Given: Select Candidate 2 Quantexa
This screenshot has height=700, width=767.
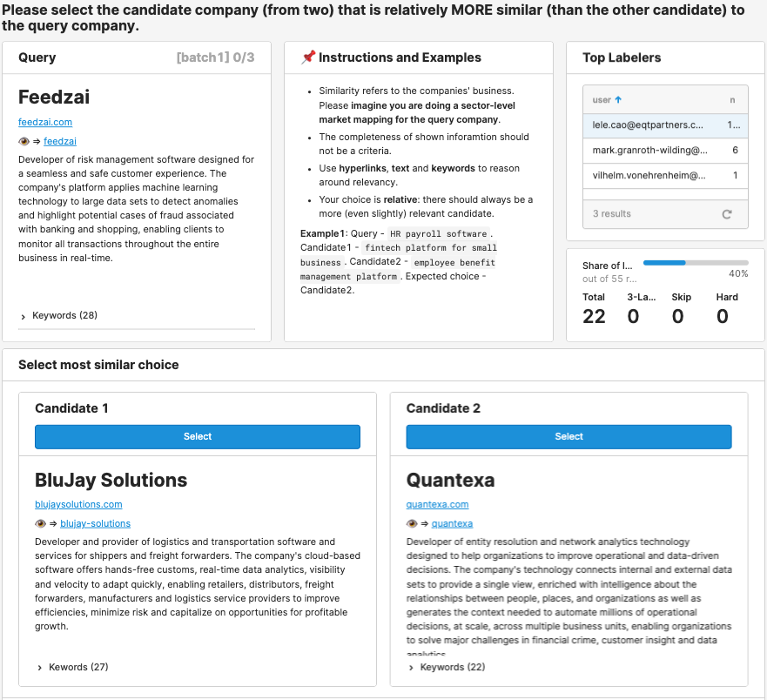Looking at the screenshot, I should pyautogui.click(x=569, y=436).
